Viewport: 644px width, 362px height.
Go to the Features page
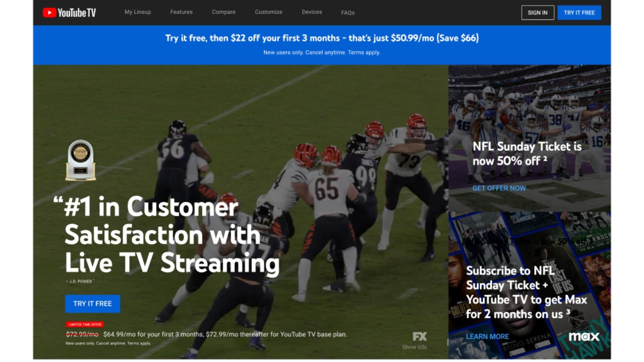click(181, 12)
